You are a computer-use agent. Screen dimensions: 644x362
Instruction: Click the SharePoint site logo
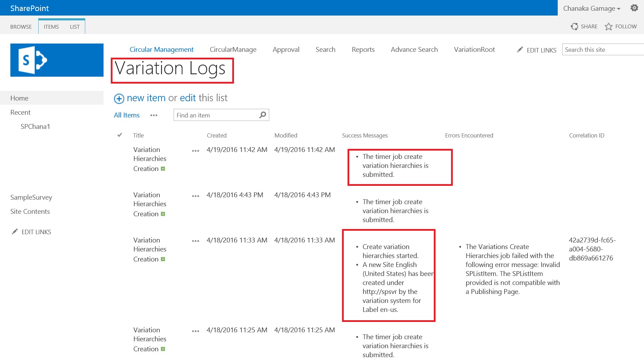(x=57, y=60)
